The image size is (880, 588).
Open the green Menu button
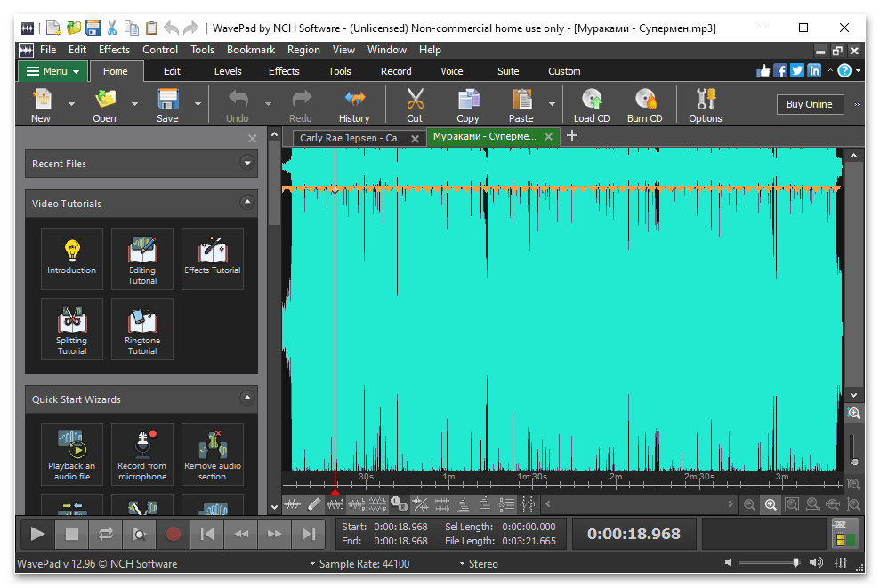[53, 71]
